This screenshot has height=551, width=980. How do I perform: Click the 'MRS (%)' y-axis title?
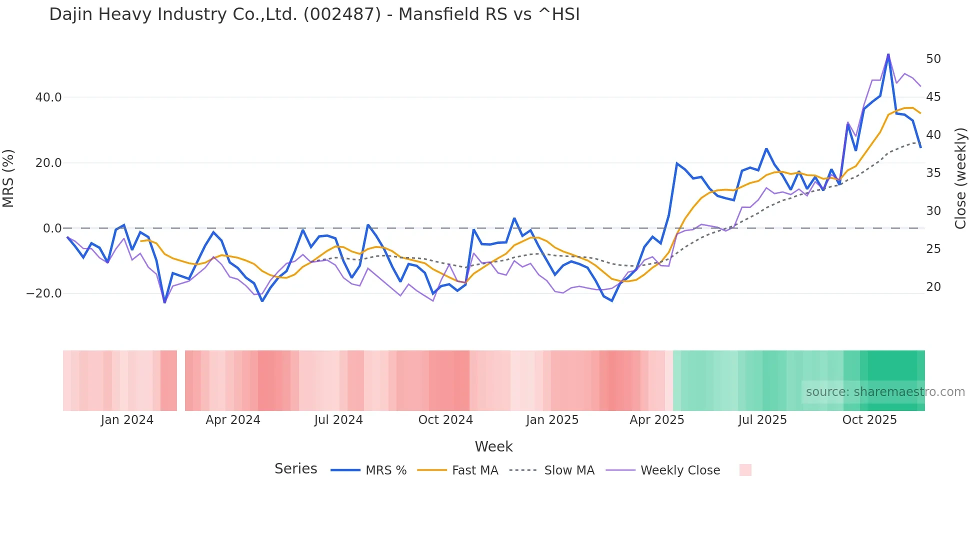8,178
